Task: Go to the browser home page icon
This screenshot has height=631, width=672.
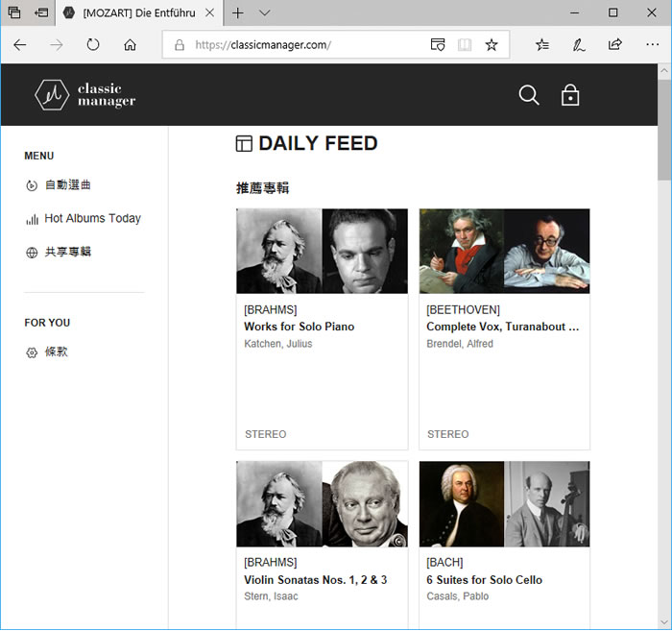Action: point(130,44)
